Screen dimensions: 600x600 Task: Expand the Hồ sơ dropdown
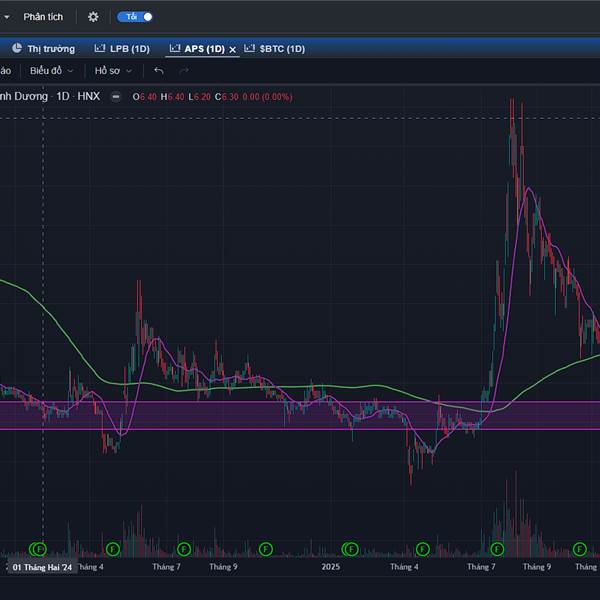113,71
